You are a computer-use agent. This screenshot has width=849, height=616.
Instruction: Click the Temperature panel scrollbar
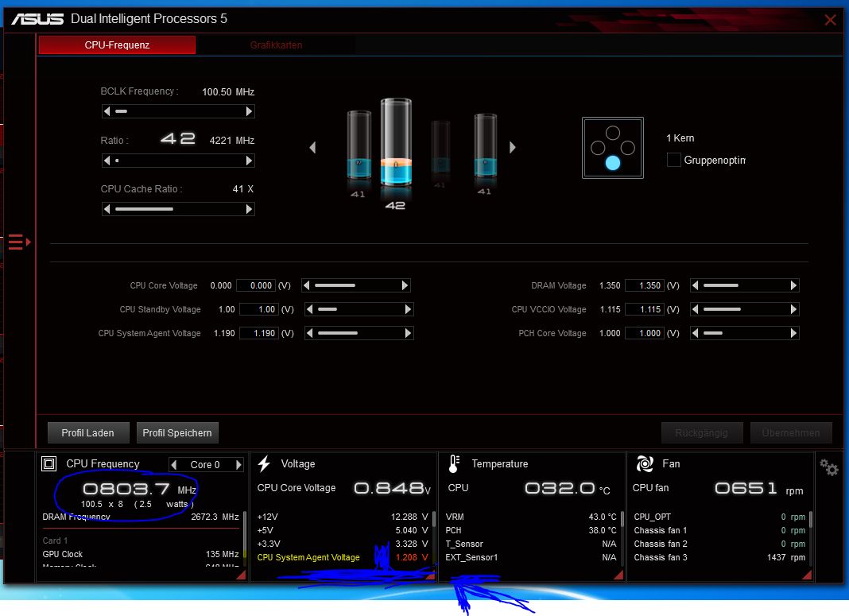click(x=622, y=521)
